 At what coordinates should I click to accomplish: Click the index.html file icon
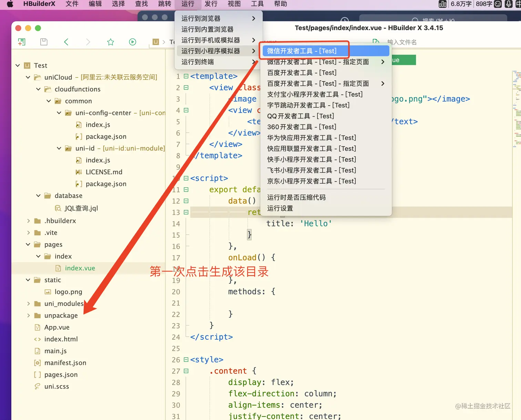click(38, 339)
